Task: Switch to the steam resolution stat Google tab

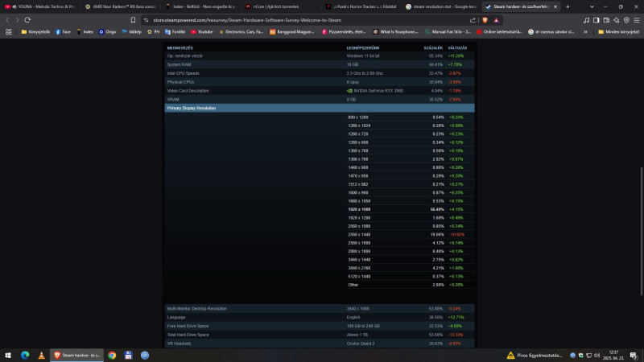Action: click(x=440, y=6)
